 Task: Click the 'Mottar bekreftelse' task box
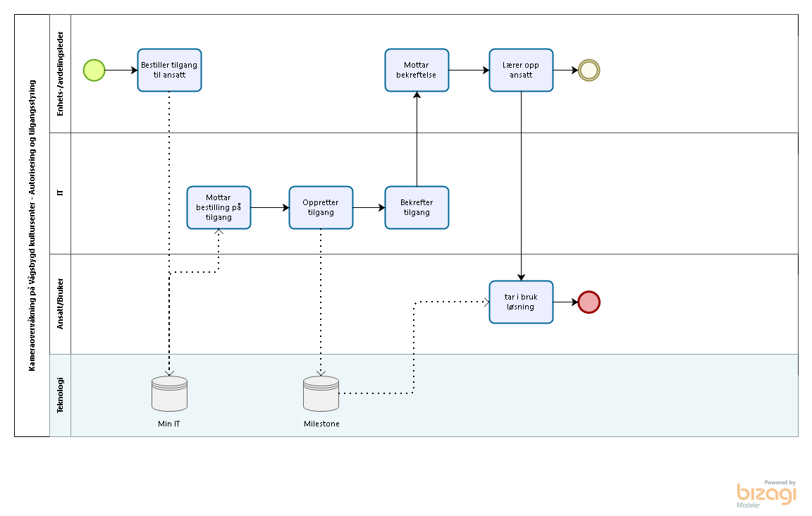(417, 70)
